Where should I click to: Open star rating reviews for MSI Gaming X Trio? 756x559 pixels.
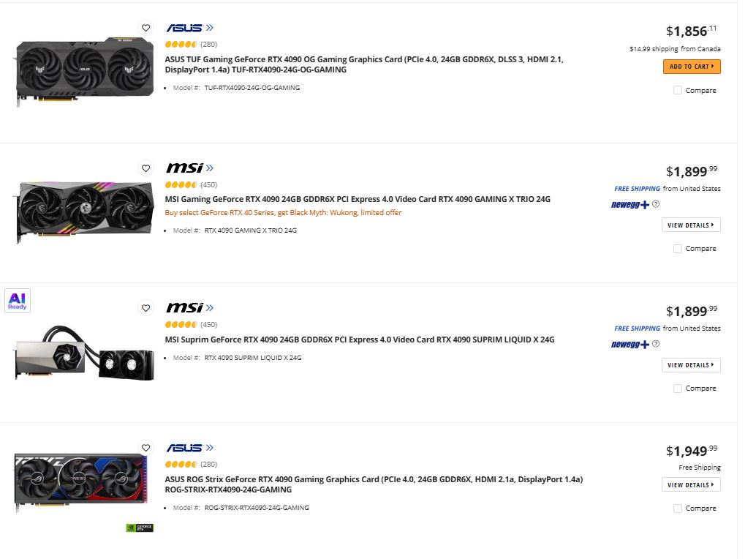click(181, 185)
